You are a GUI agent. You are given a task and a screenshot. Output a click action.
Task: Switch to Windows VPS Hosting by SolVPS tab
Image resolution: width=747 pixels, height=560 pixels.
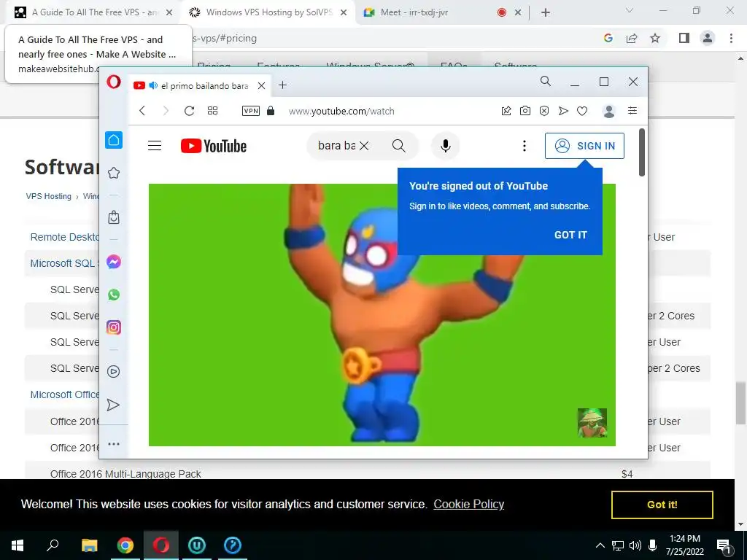pyautogui.click(x=268, y=12)
